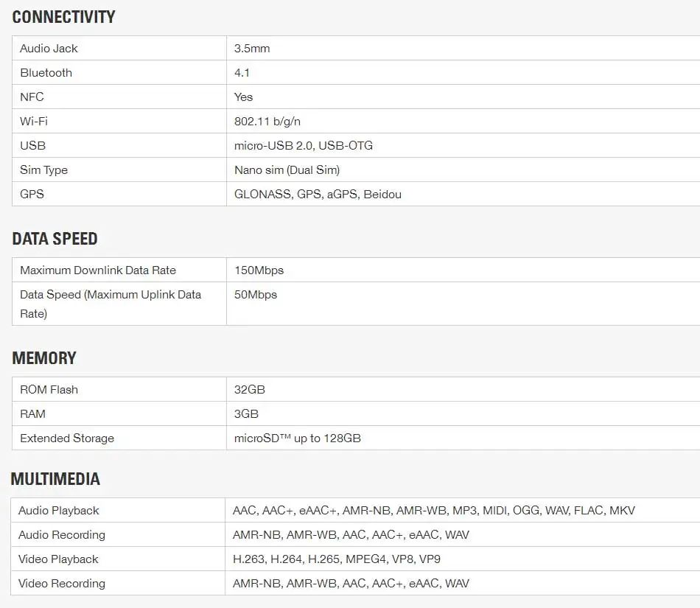Click the 32GB value
Viewport: 700px width, 608px height.
click(250, 390)
